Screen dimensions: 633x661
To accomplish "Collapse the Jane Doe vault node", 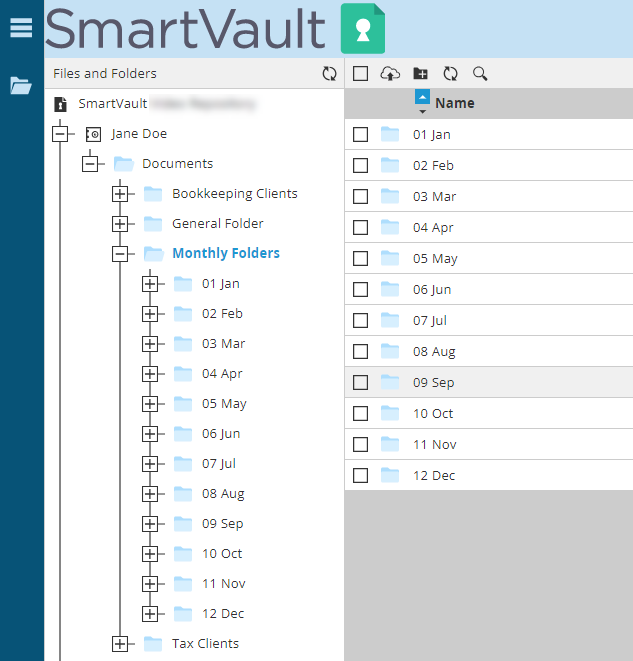I will coord(61,134).
